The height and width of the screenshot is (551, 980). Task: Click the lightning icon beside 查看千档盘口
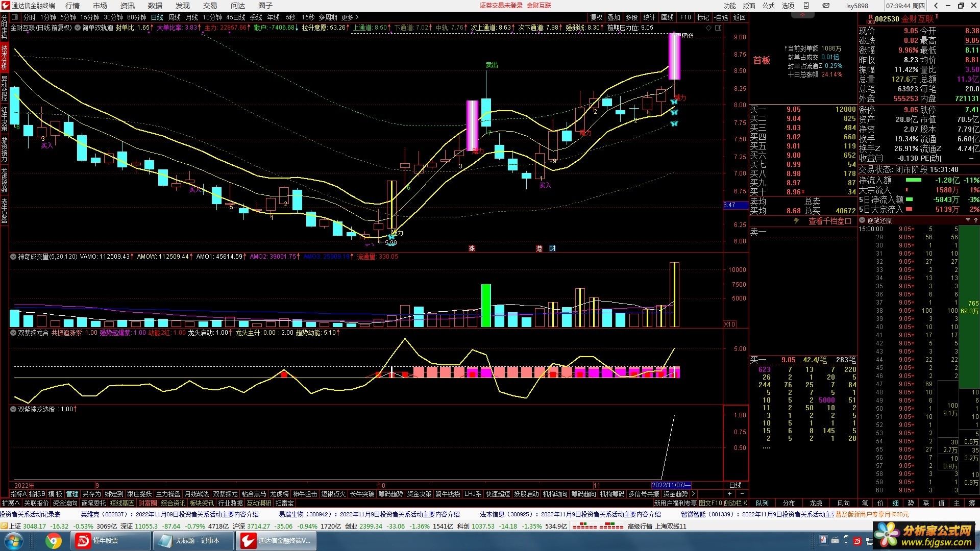[x=796, y=221]
